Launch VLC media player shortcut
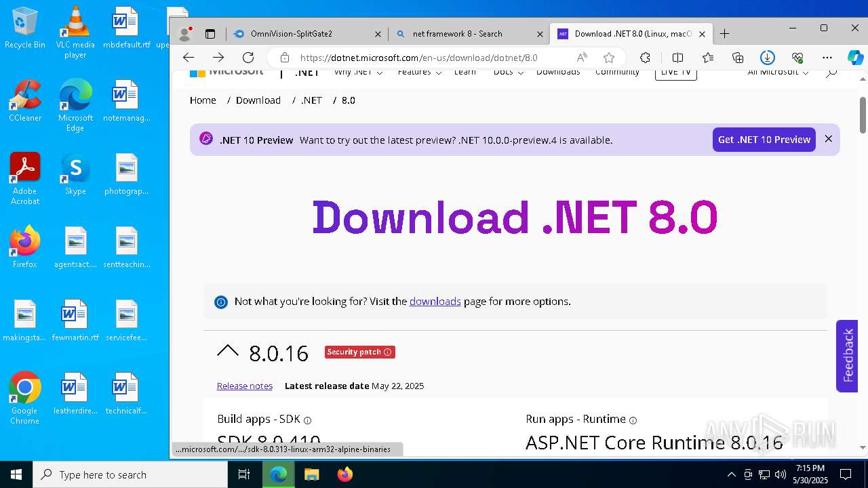 point(75,33)
